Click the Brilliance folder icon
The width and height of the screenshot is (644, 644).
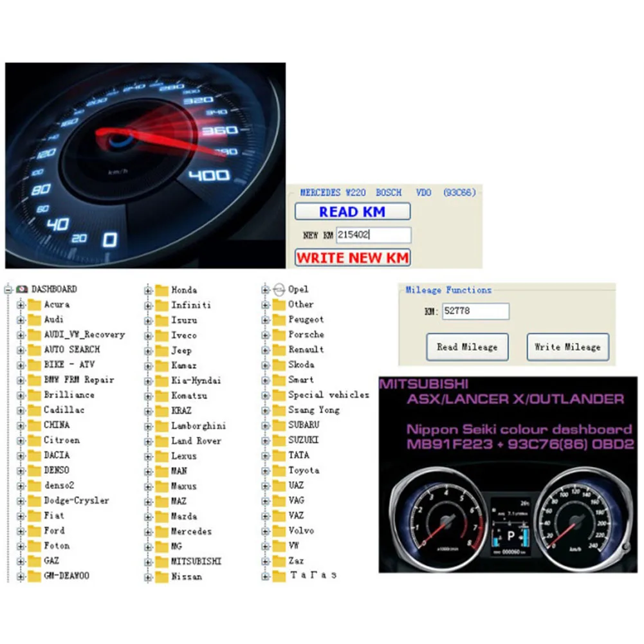click(34, 395)
